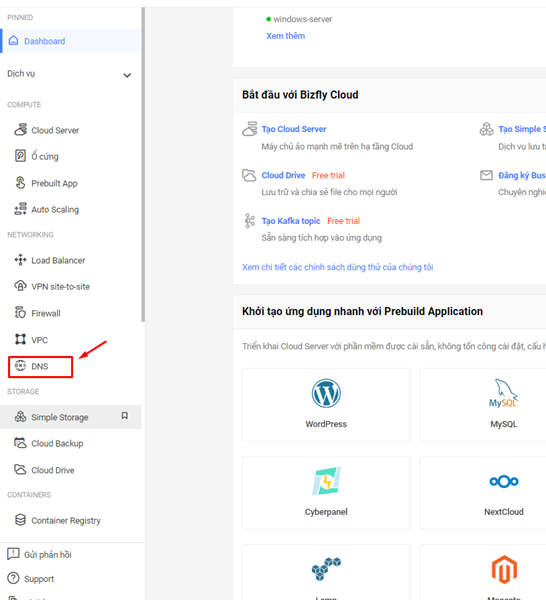The width and height of the screenshot is (546, 600).
Task: Choose the Cyberpanel application card
Action: point(326,493)
